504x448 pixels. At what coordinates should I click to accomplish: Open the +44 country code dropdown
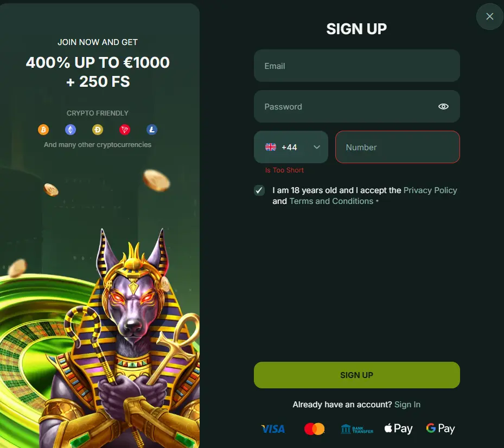[x=291, y=147]
